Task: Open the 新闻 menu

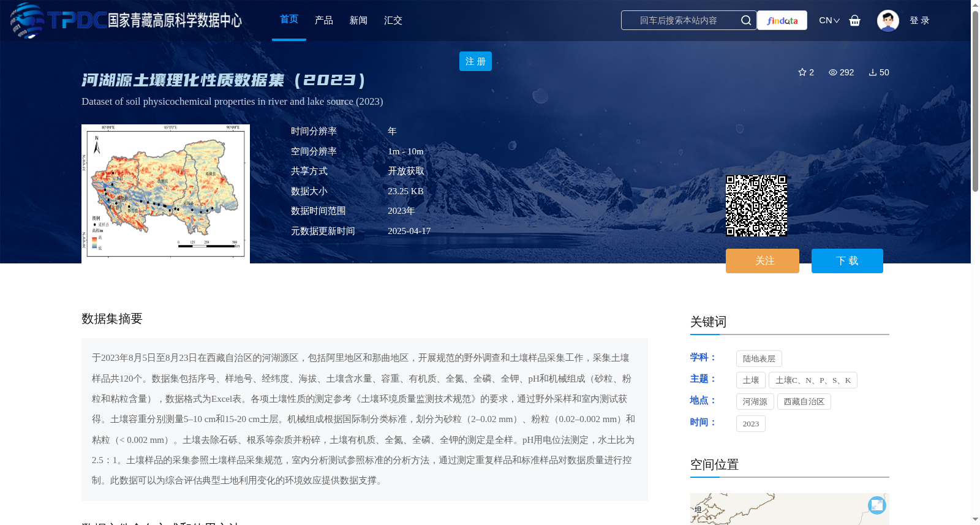Action: point(358,20)
